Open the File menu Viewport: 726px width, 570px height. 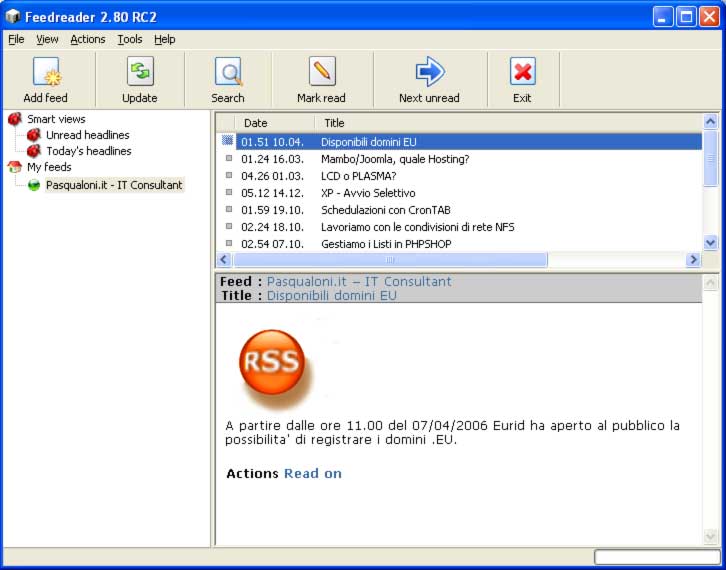point(16,39)
